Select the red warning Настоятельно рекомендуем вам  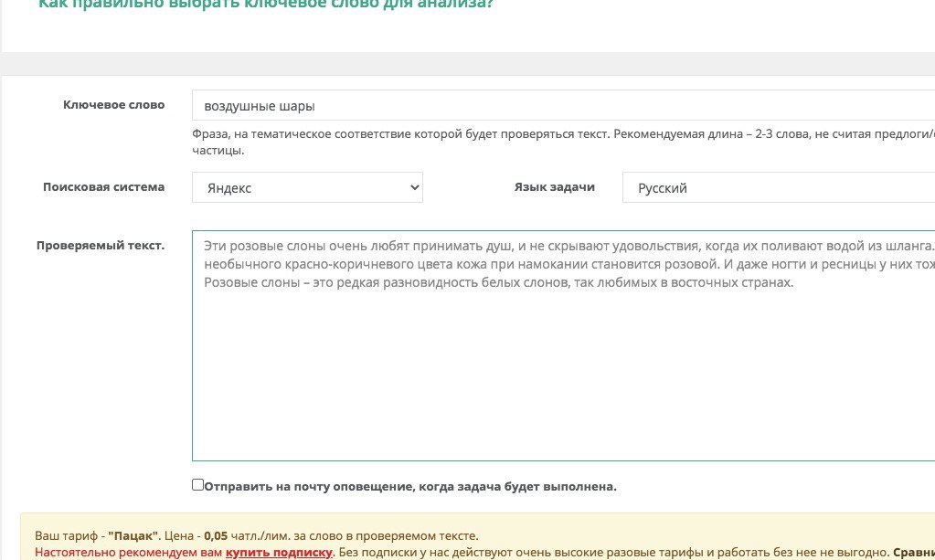coord(129,553)
